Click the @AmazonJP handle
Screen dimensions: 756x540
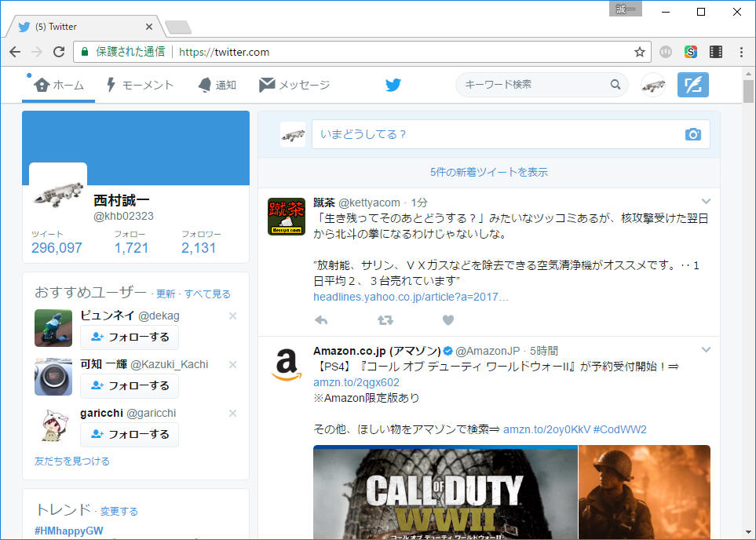coord(488,351)
